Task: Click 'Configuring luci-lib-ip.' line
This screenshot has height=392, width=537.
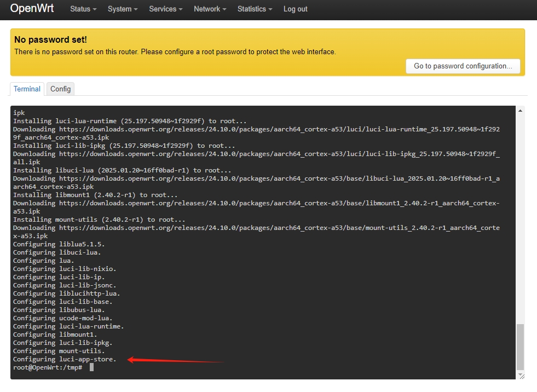Action: (x=59, y=277)
